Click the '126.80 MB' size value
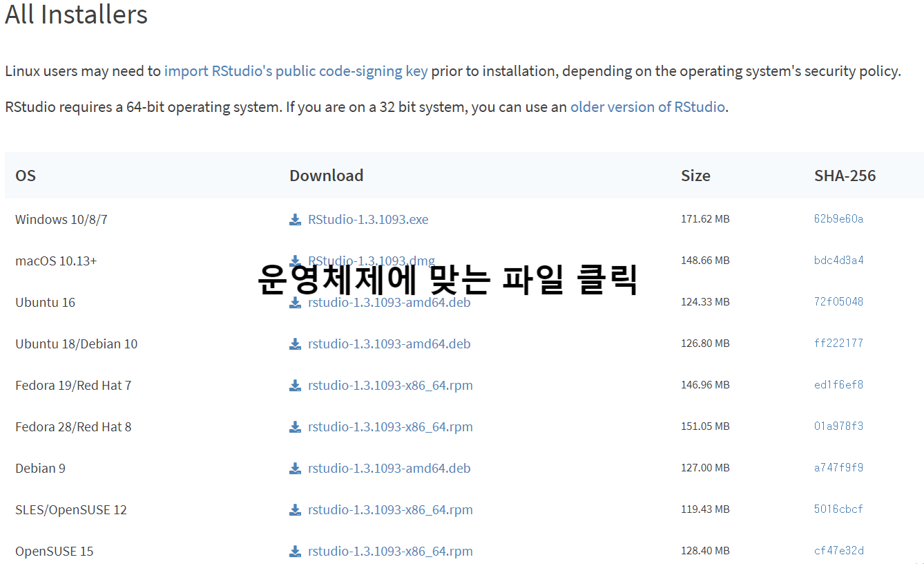 pos(705,344)
